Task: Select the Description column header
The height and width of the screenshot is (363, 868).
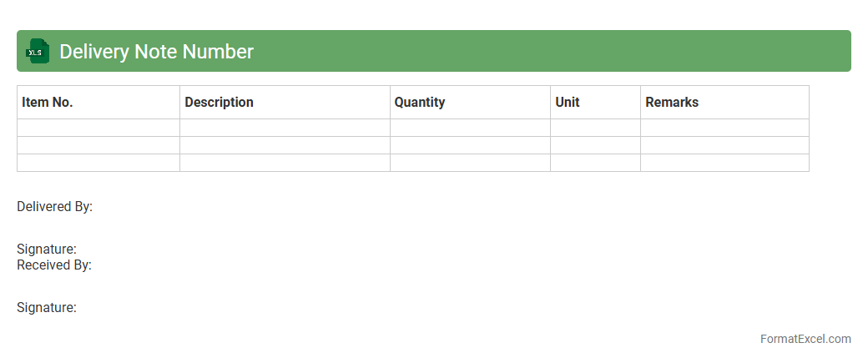Action: (219, 103)
